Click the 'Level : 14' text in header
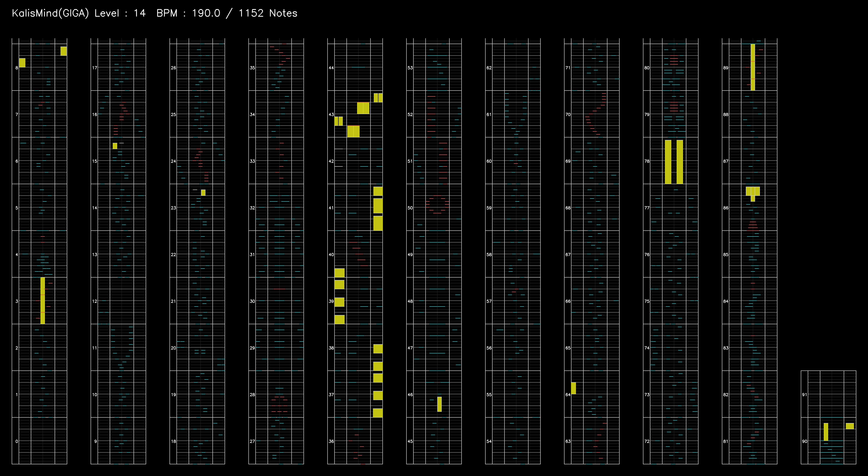The width and height of the screenshot is (868, 476). click(x=120, y=13)
